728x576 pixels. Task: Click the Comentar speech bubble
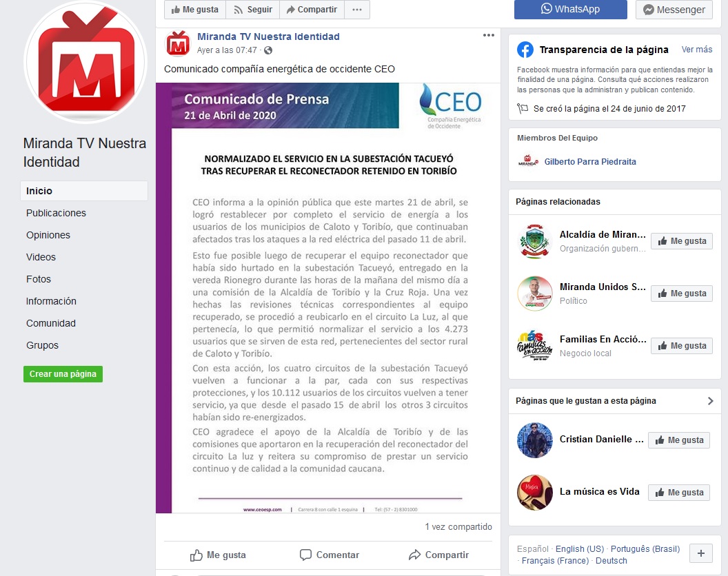329,555
